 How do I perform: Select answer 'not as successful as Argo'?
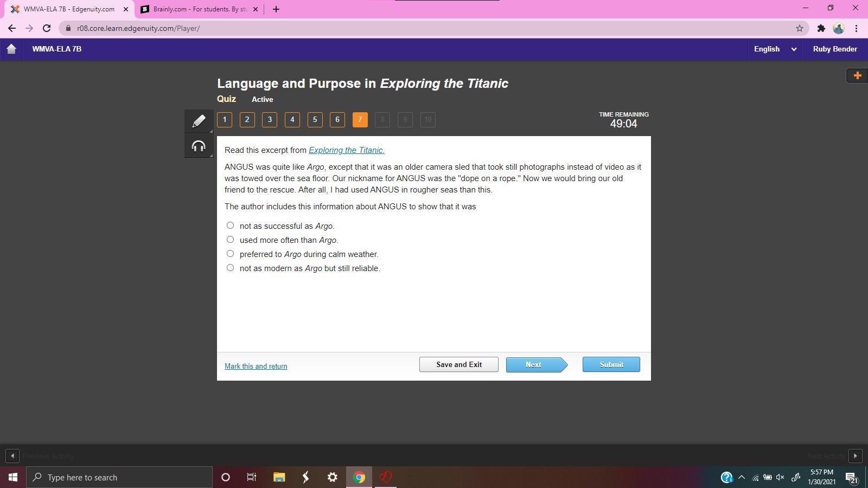coord(231,226)
